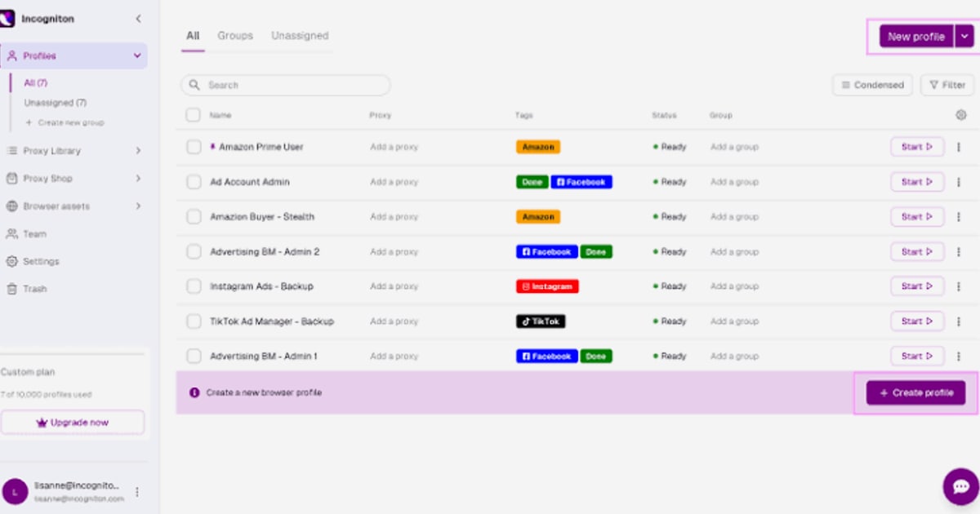Add a group for TikTok Ad Manager - Backup

point(734,321)
